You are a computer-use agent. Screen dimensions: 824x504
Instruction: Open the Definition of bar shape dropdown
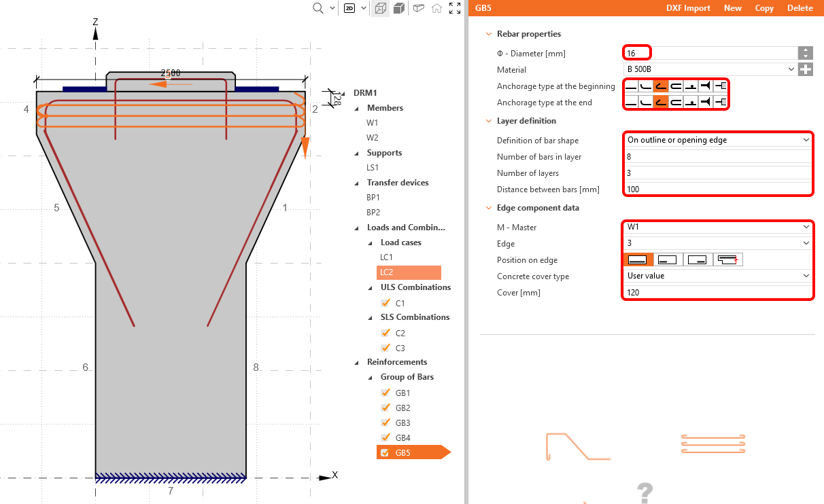(717, 140)
